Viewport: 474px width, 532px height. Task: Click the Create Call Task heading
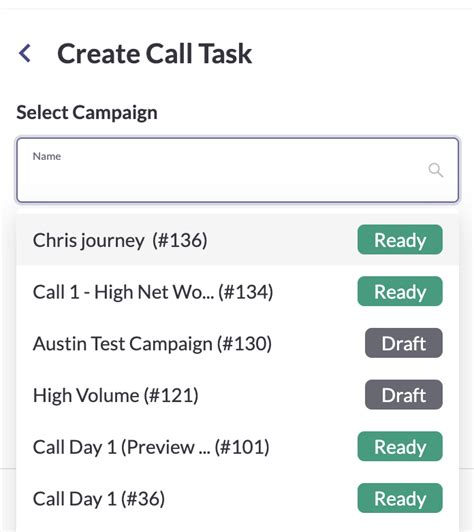pos(154,54)
